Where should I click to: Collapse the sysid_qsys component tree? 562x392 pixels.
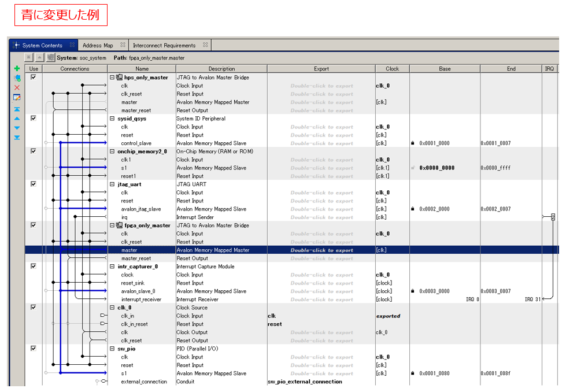click(112, 119)
